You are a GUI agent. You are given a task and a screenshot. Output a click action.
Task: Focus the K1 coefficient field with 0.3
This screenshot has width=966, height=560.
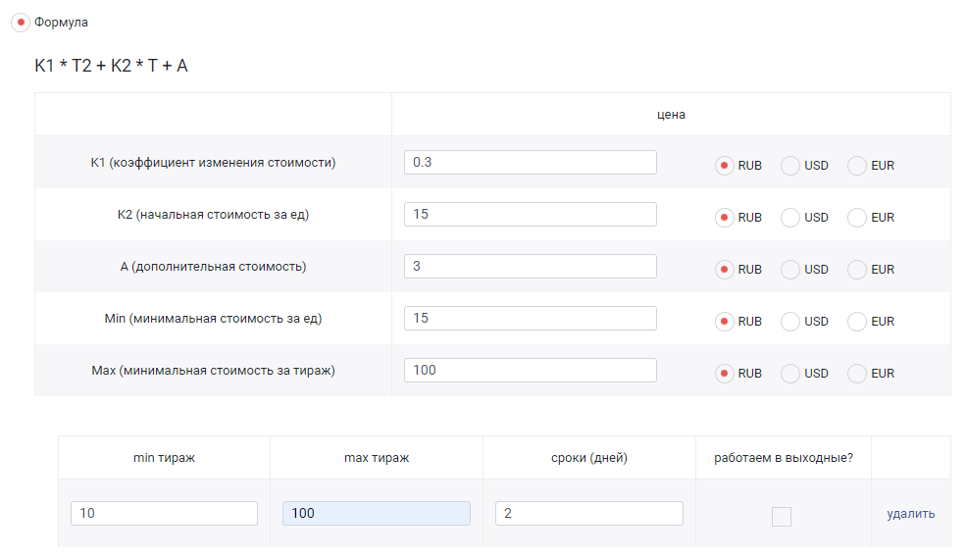click(x=531, y=163)
